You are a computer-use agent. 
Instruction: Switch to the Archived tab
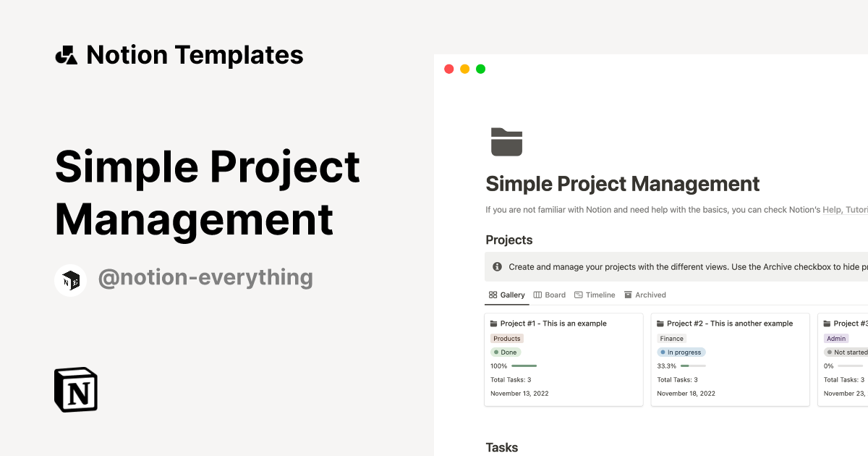[x=645, y=295]
